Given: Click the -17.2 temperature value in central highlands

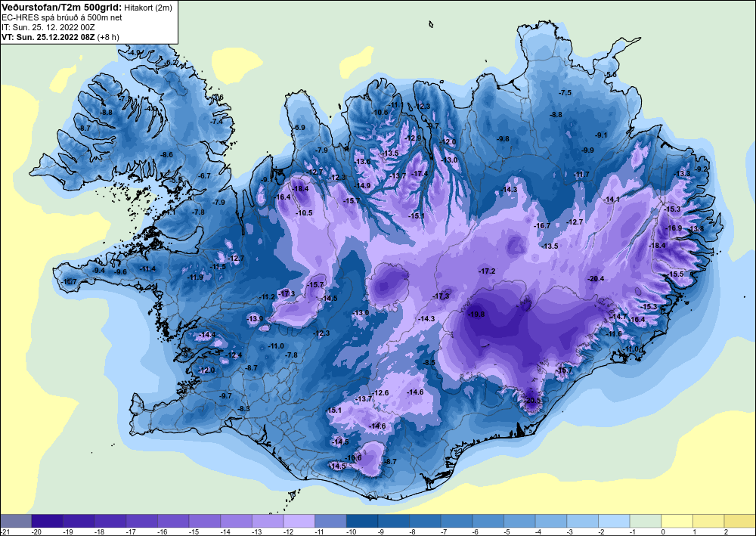Looking at the screenshot, I should click(x=487, y=271).
